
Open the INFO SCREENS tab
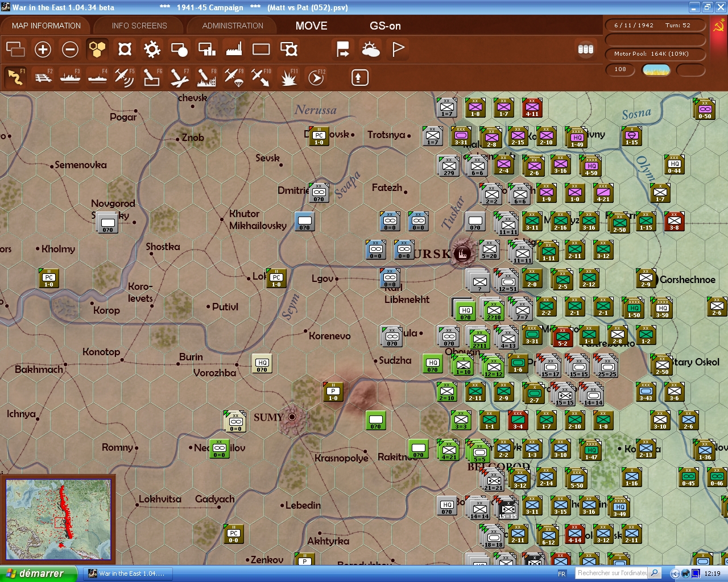pos(139,26)
